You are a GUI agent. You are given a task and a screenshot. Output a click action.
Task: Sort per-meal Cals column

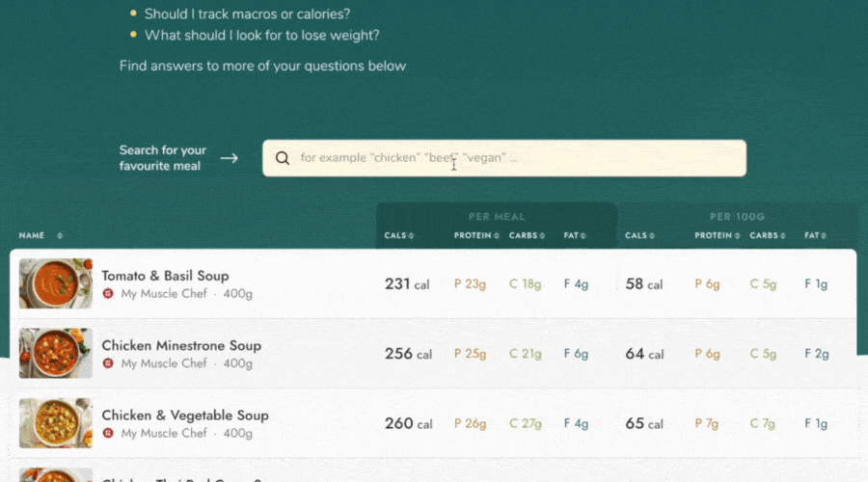coord(399,236)
